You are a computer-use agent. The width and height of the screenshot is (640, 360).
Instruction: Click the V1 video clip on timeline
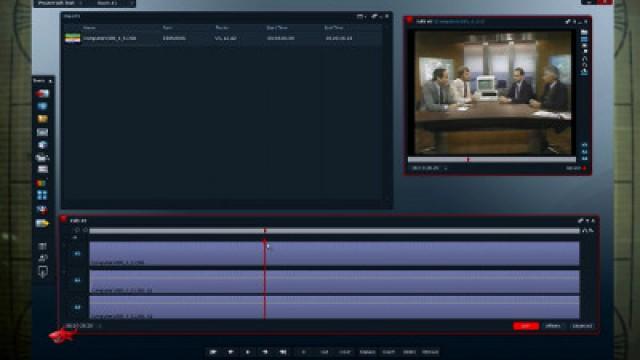(x=334, y=253)
